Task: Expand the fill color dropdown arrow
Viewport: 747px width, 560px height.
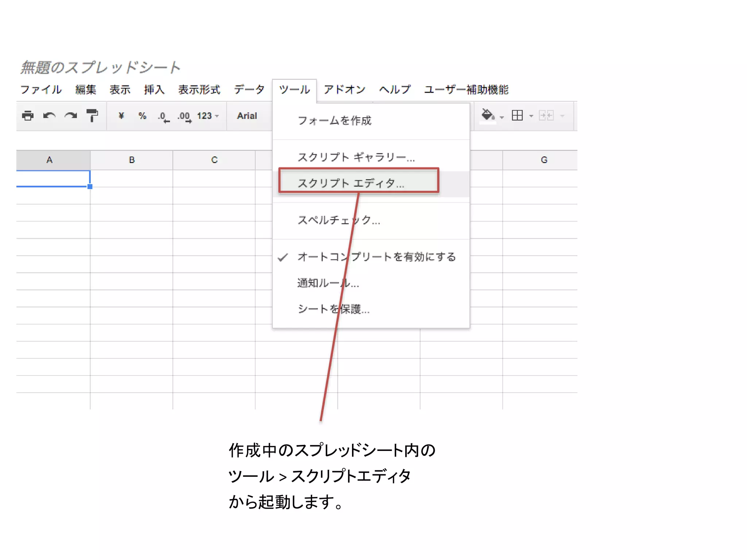Action: click(502, 117)
